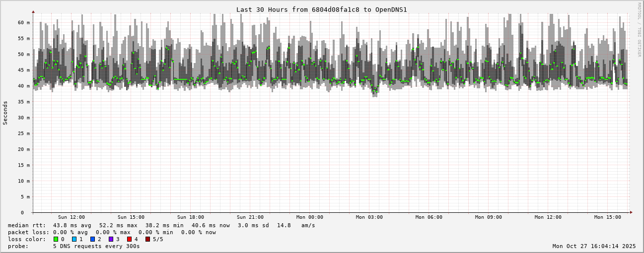Select the Mon 06:00 time axis label

[429, 217]
